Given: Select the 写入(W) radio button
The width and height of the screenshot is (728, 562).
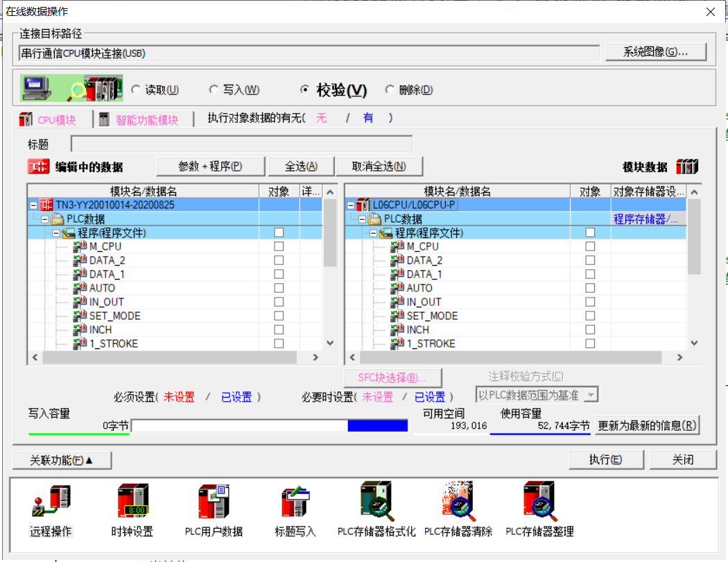Looking at the screenshot, I should click(x=214, y=90).
